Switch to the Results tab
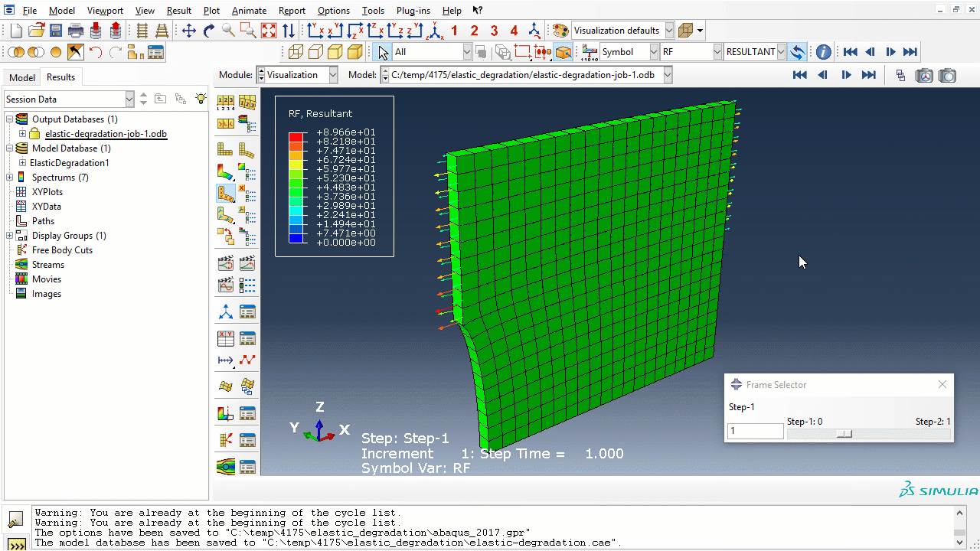980x551 pixels. [x=60, y=77]
